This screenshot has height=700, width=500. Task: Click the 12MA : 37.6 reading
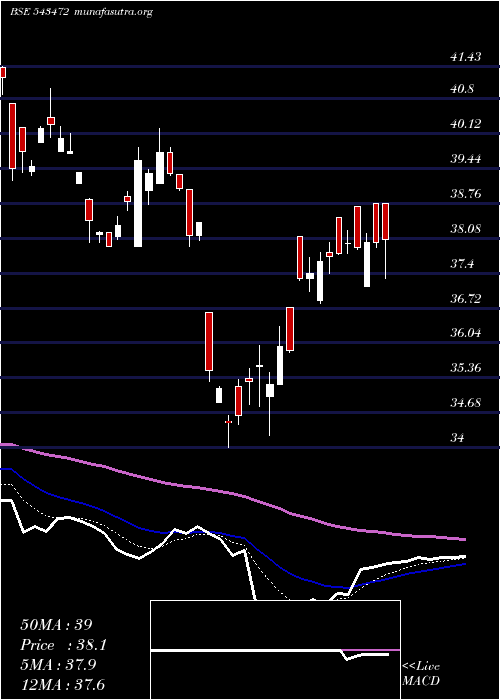[x=63, y=685]
